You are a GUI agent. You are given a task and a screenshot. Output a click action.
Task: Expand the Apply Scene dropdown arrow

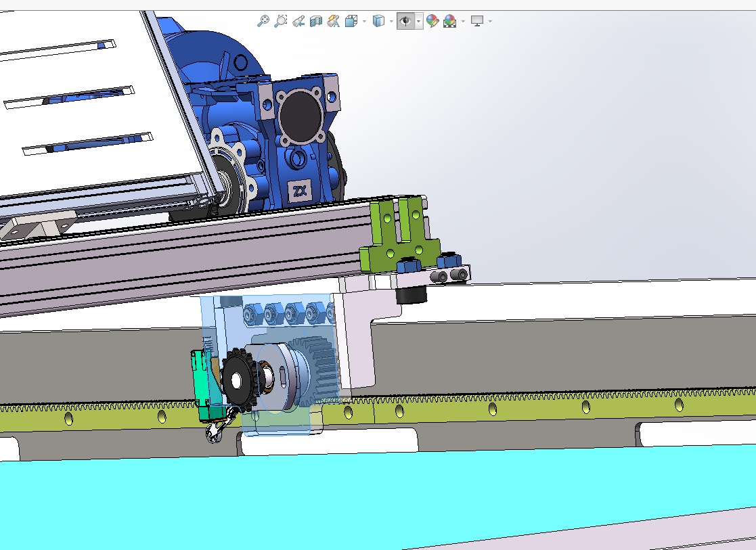[464, 21]
